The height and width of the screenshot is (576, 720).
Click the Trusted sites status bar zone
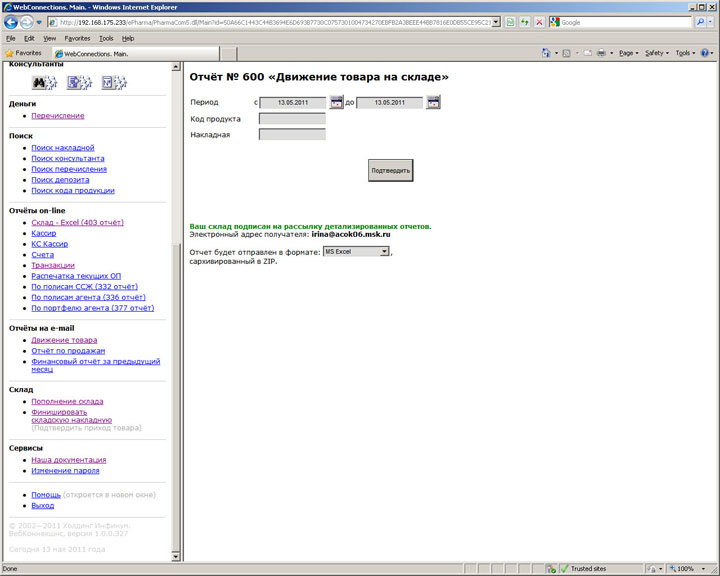584,569
